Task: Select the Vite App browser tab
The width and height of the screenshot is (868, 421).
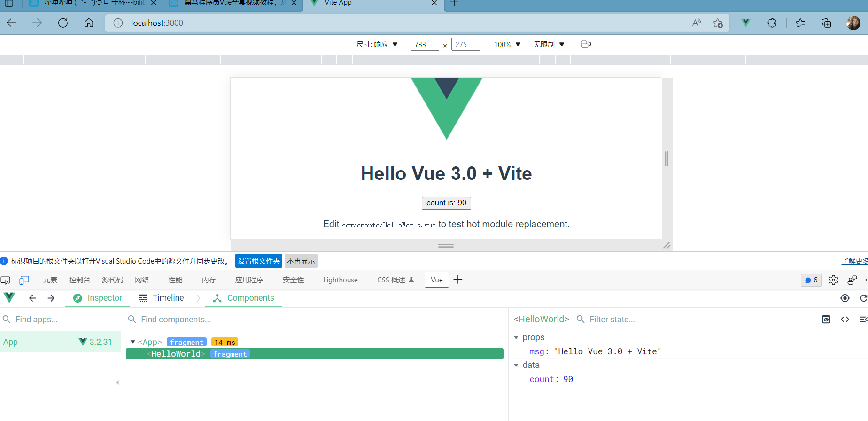Action: click(374, 3)
